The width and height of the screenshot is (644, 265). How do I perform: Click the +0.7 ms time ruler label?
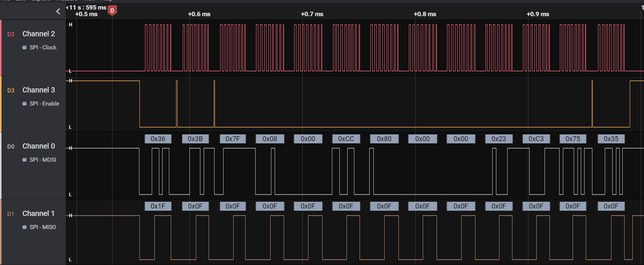pos(312,14)
